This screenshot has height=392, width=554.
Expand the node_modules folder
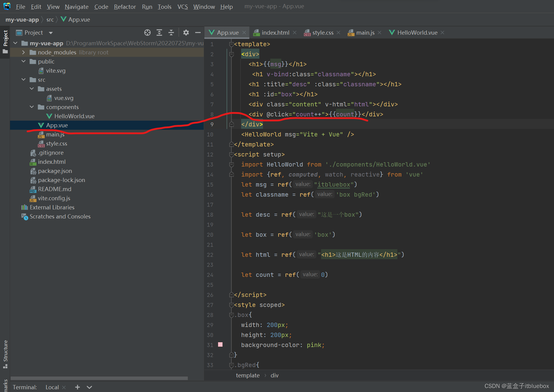pos(24,52)
